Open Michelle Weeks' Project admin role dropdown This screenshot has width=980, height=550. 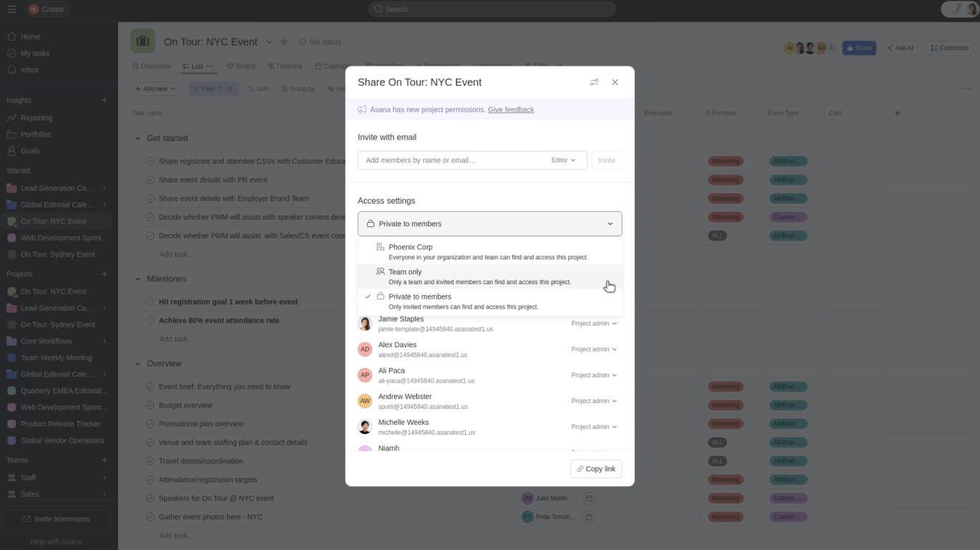pos(594,427)
